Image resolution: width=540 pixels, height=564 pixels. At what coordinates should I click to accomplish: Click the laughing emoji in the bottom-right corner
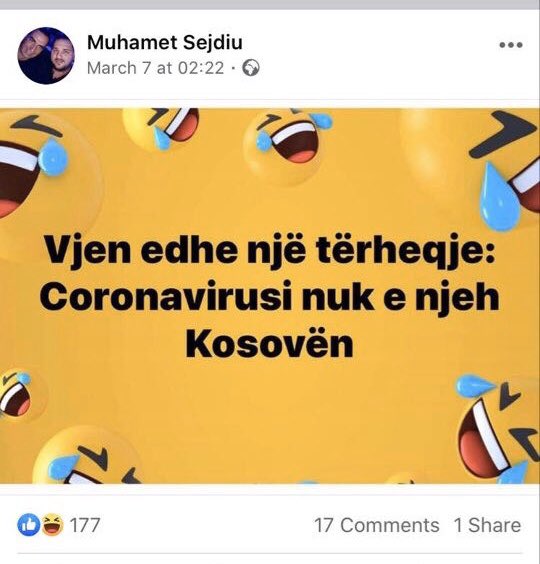coord(498,431)
